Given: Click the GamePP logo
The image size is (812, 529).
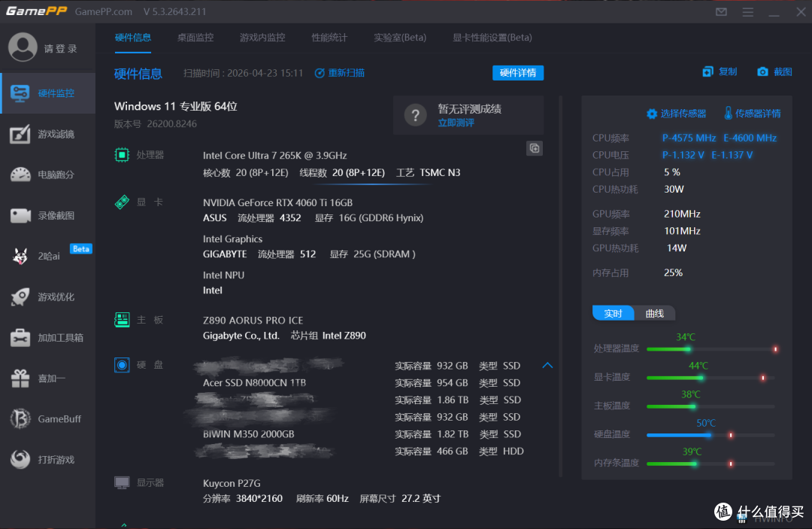Looking at the screenshot, I should pyautogui.click(x=36, y=11).
